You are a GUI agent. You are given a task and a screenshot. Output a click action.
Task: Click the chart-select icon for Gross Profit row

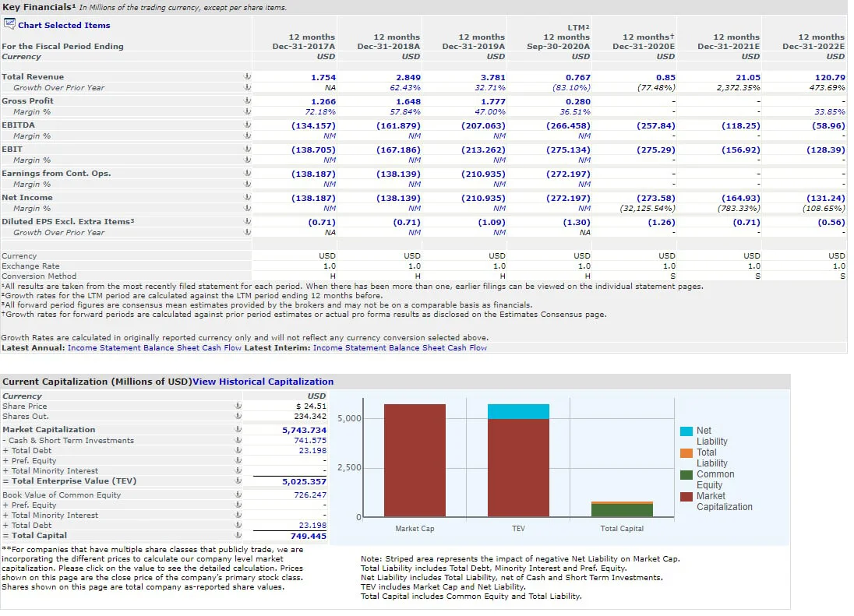click(x=247, y=100)
